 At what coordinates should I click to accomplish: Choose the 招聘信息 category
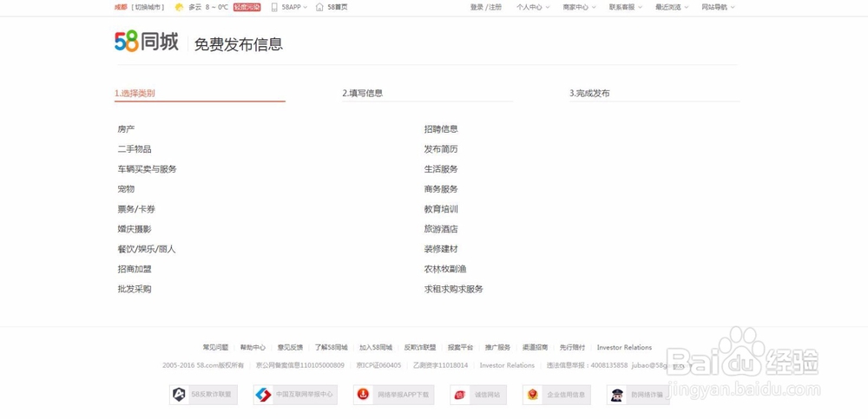[x=441, y=129]
